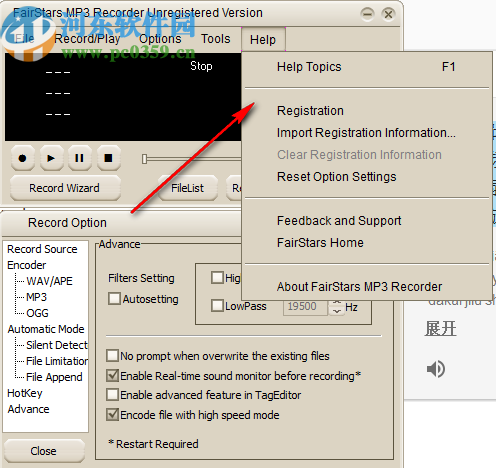Image resolution: width=496 pixels, height=468 pixels.
Task: Open About FairStars MP3 Recorder
Action: [x=367, y=287]
